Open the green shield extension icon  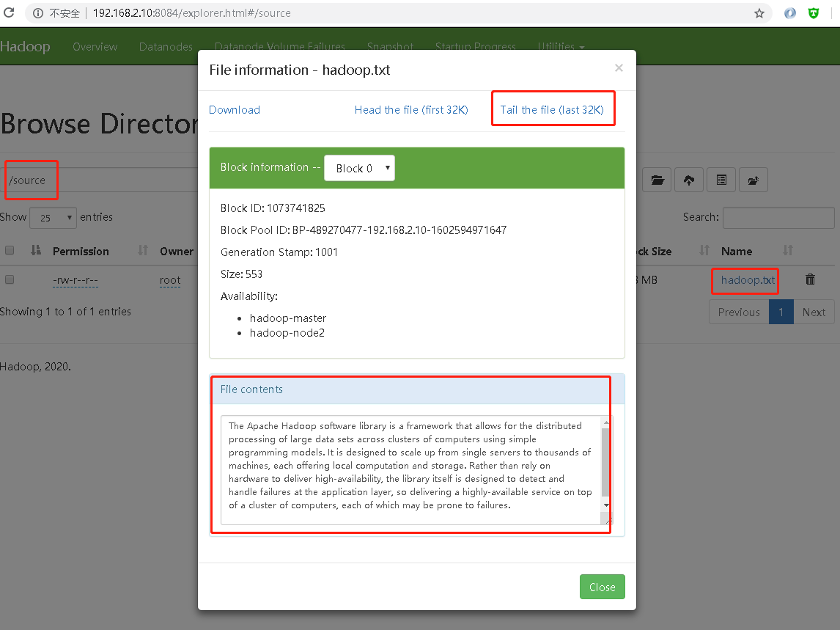[814, 13]
